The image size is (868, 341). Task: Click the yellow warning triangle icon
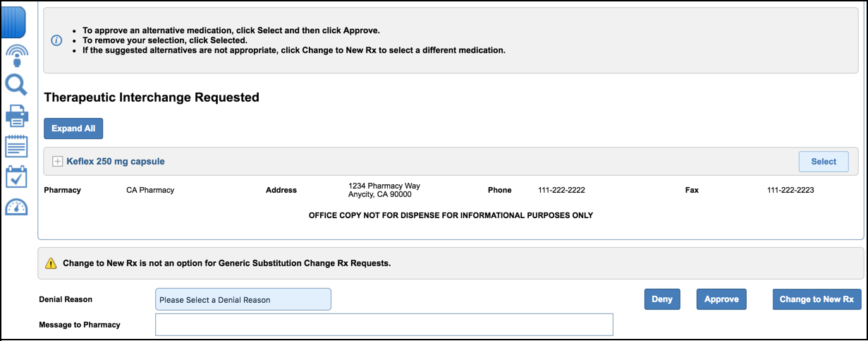51,263
